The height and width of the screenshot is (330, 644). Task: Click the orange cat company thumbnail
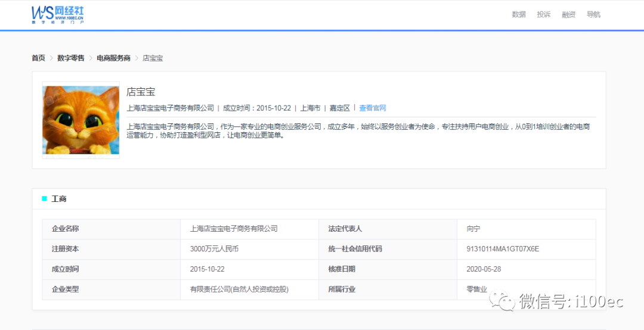pyautogui.click(x=80, y=120)
